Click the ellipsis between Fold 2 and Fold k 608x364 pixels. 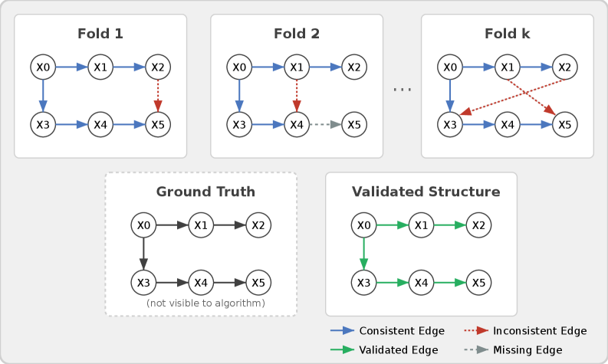(x=402, y=90)
